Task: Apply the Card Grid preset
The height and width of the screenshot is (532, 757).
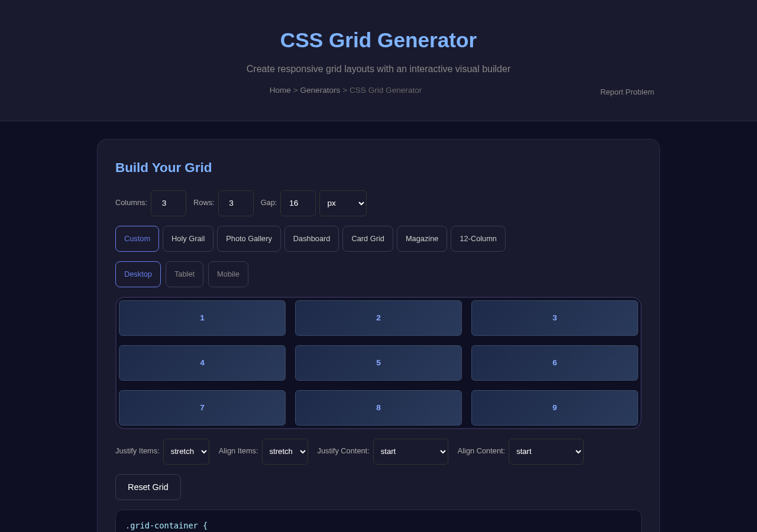Action: coord(368,239)
